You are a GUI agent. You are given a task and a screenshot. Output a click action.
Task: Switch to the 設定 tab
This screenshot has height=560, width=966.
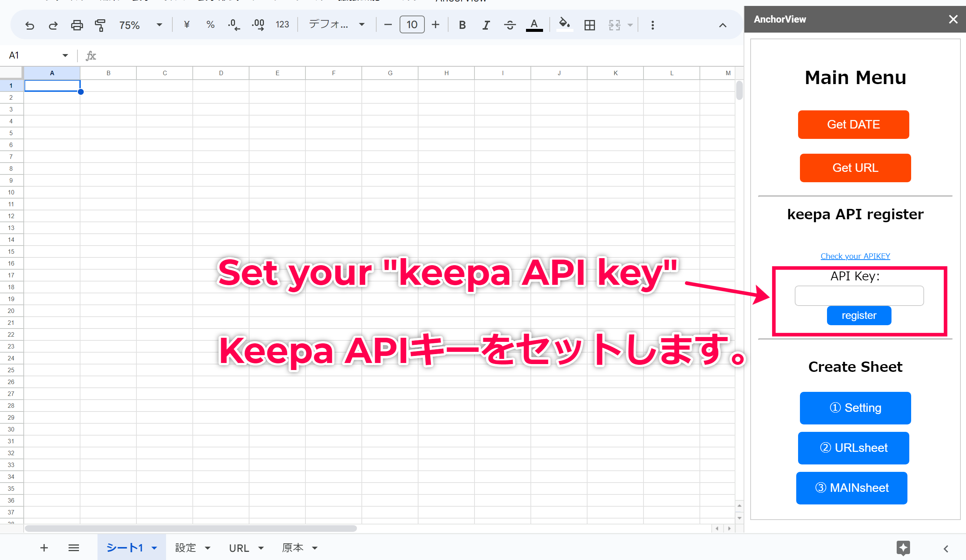(186, 548)
